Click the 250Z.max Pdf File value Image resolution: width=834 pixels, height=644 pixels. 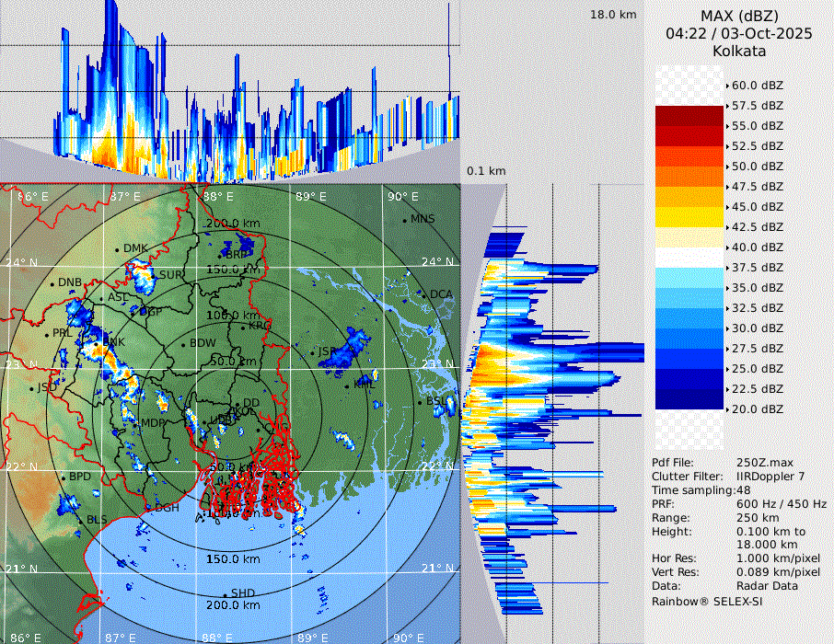tap(762, 463)
